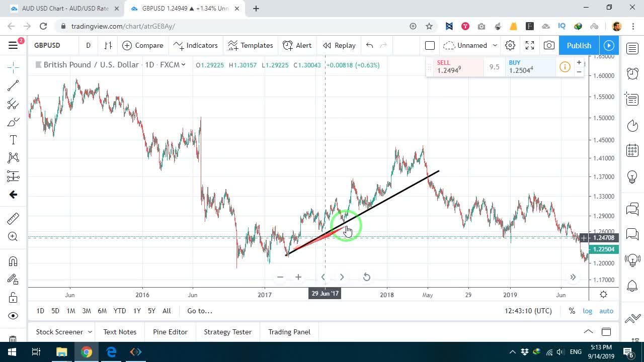Viewport: 644px width, 362px height.
Task: Open the candlestick chart style selector
Action: point(108,45)
